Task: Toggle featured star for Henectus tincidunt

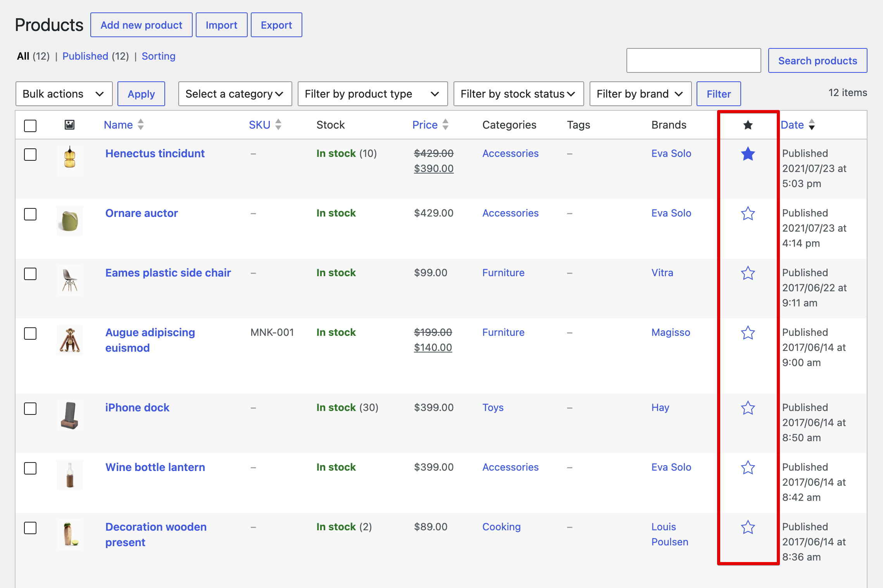Action: [748, 154]
